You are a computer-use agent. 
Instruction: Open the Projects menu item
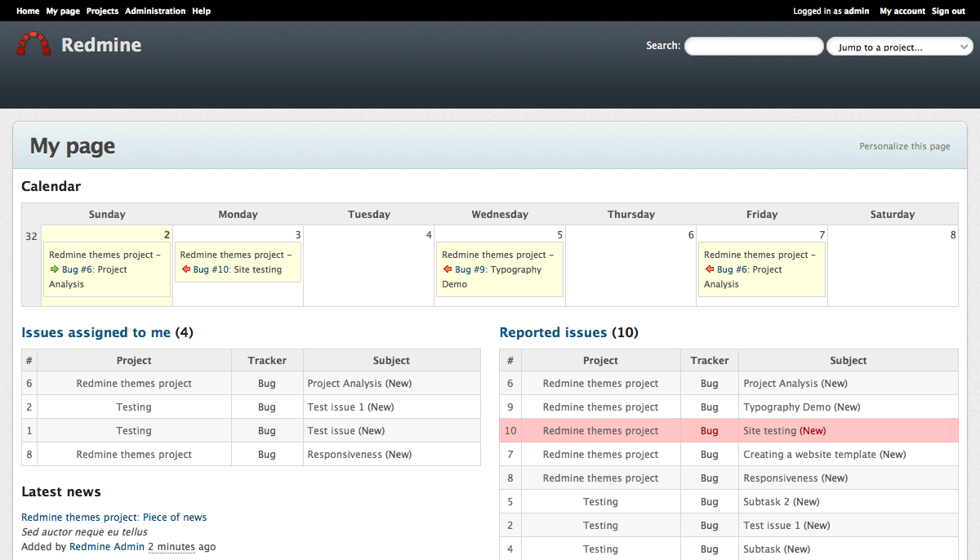tap(102, 11)
